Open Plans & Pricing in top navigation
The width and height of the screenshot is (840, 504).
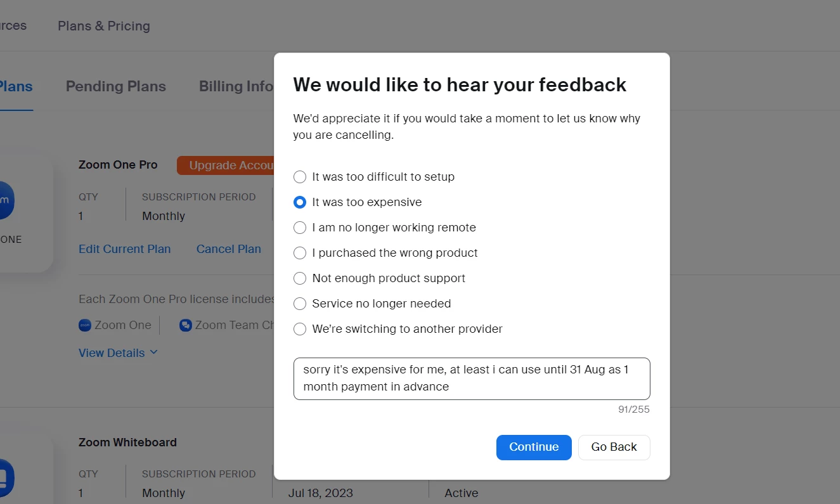(x=104, y=26)
